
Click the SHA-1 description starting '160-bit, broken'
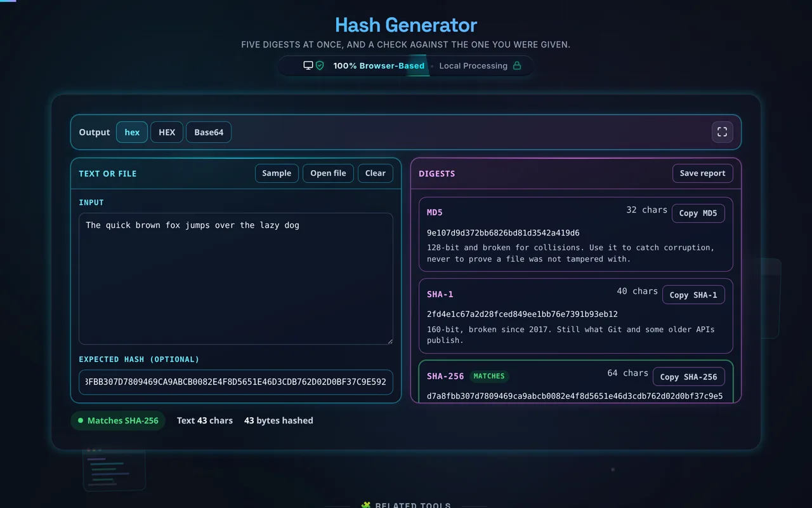pyautogui.click(x=571, y=335)
